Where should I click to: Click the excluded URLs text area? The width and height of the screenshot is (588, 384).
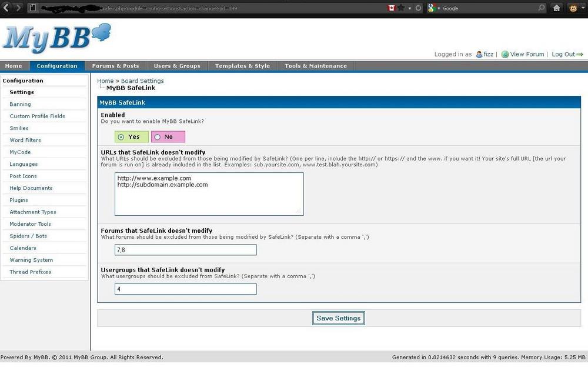pyautogui.click(x=209, y=194)
